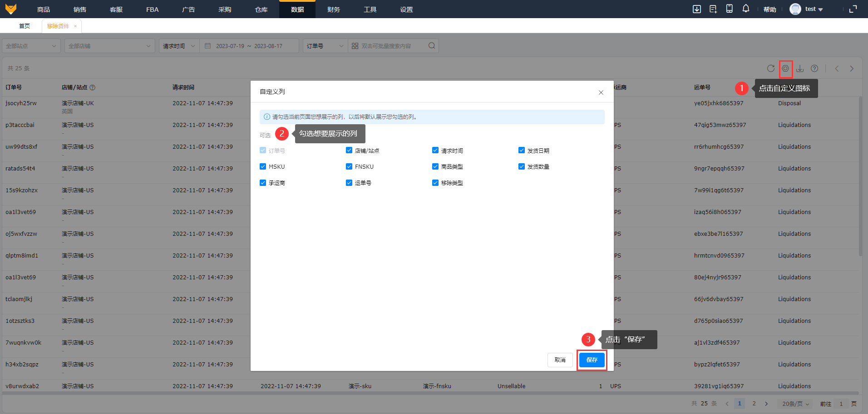Click the batch search input field
Viewport: 868px width, 414px height.
[393, 46]
